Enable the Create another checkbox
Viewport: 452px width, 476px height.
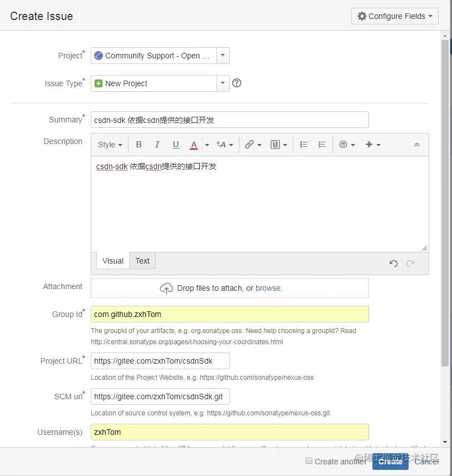(x=309, y=460)
